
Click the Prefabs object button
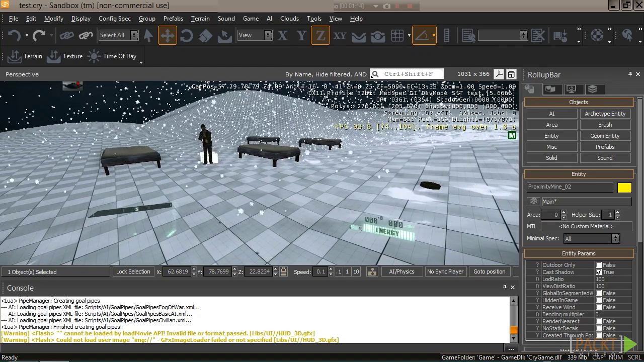coord(605,147)
